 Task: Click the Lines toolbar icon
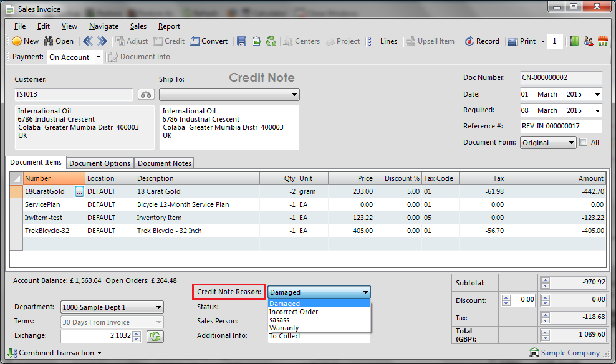[x=383, y=41]
